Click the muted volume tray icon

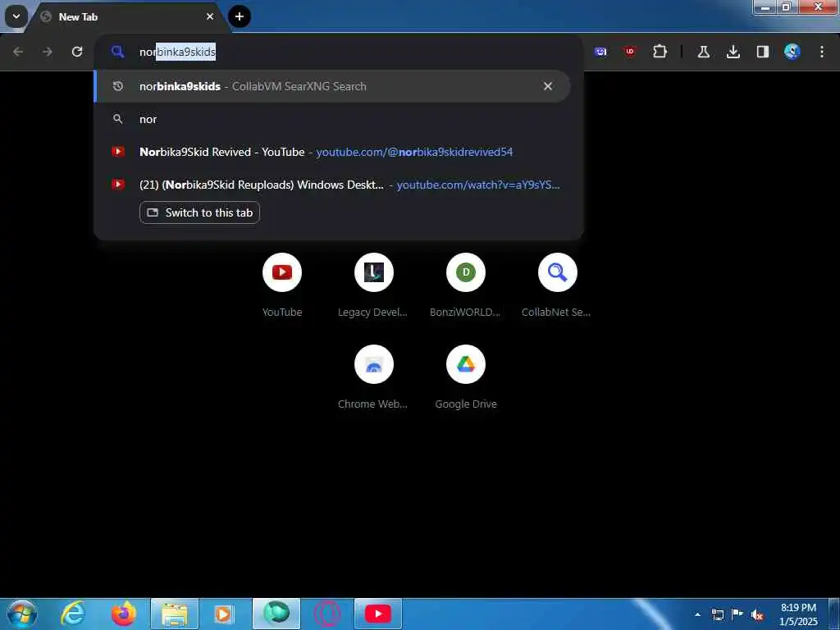757,615
